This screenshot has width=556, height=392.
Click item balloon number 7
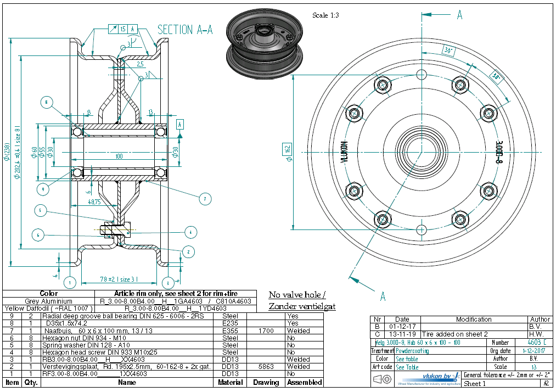(x=204, y=198)
